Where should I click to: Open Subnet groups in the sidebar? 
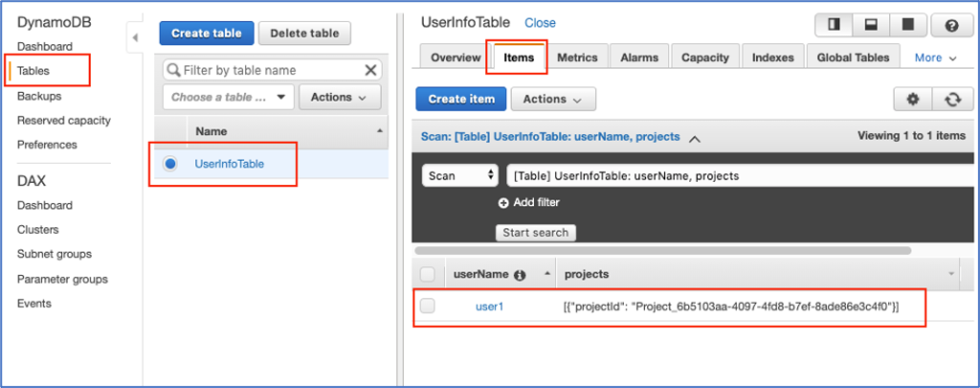pos(55,254)
